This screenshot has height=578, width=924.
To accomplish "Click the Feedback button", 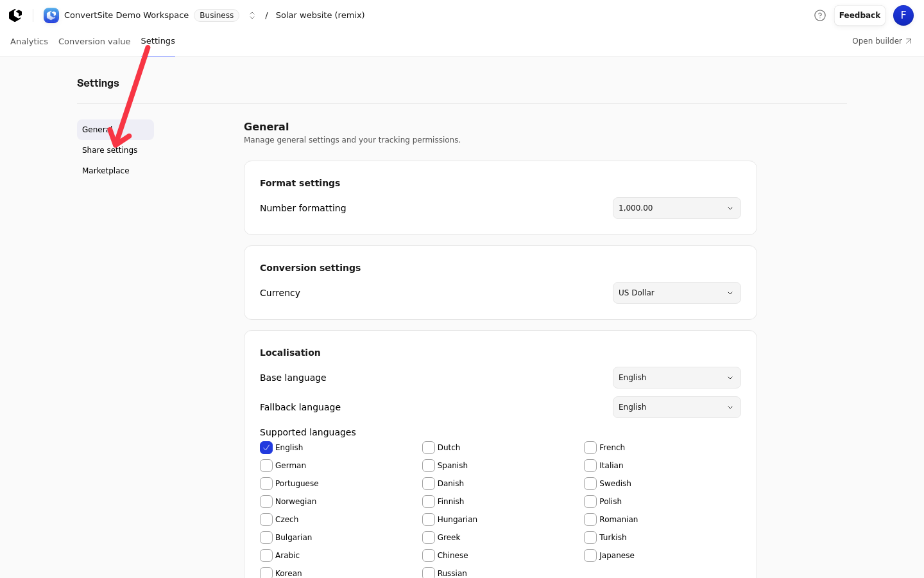I will pos(860,15).
